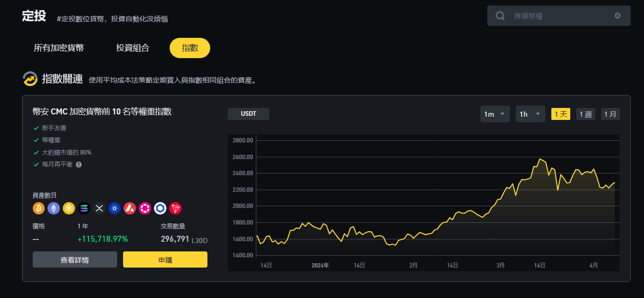644x298 pixels.
Task: Select the Chainlink asset icon
Action: click(x=160, y=209)
